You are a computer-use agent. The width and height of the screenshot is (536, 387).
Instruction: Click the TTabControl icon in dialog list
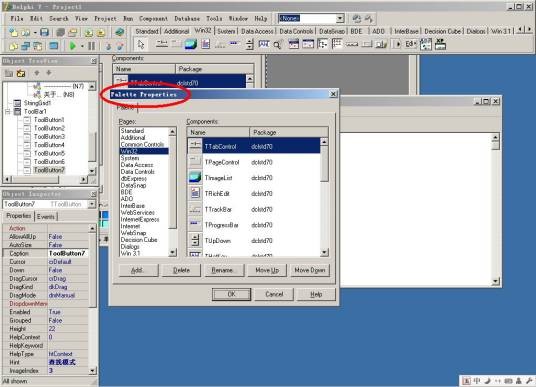[195, 146]
